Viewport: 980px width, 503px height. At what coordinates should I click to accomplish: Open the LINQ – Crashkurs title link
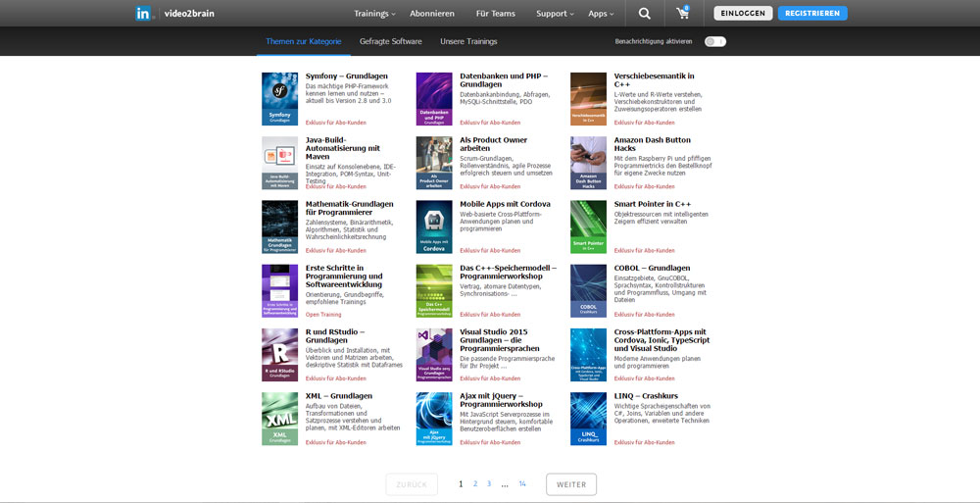coord(646,396)
